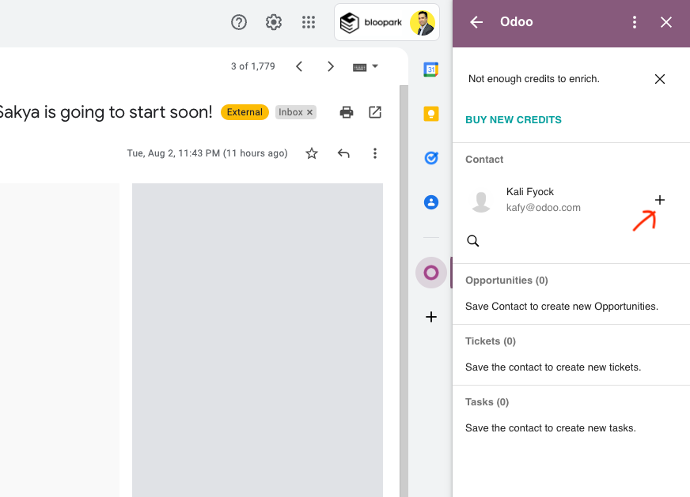
Task: Open more email options menu
Action: (375, 153)
